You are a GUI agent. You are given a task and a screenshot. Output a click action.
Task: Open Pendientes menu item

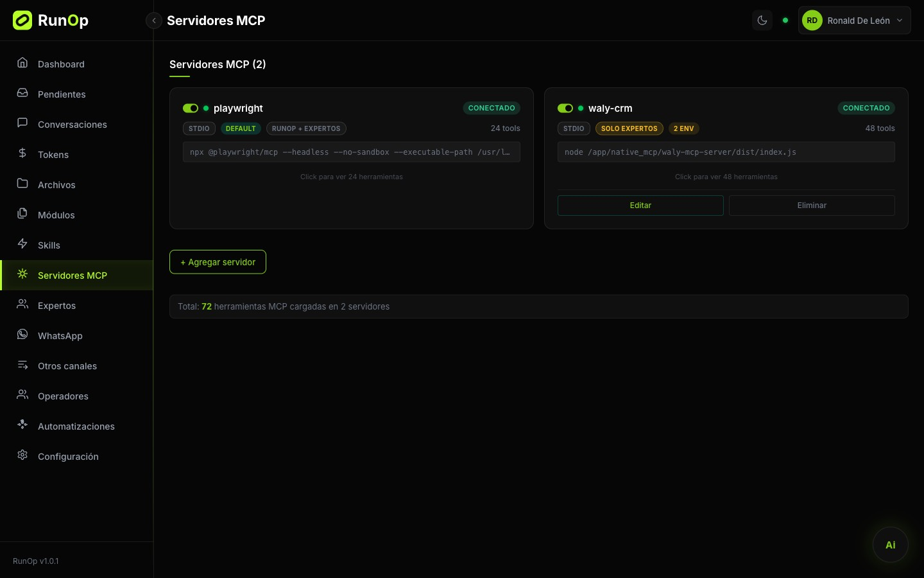pyautogui.click(x=77, y=94)
